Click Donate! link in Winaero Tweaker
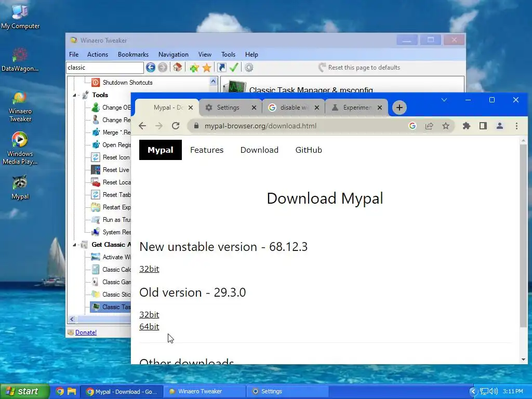This screenshot has height=399, width=532. coord(86,332)
